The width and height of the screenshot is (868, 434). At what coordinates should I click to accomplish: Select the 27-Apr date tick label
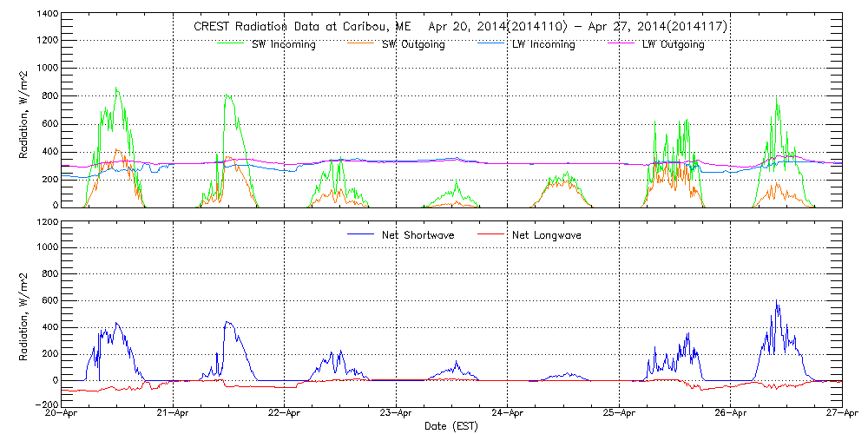[x=841, y=415]
